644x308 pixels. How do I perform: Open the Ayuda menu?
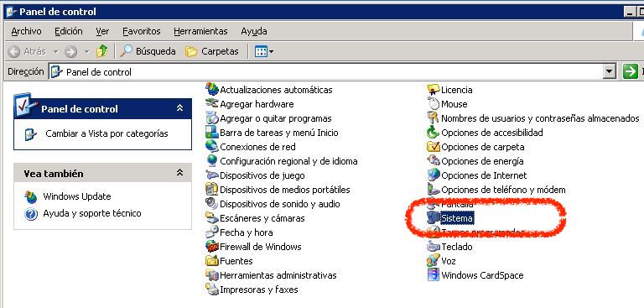click(x=254, y=31)
